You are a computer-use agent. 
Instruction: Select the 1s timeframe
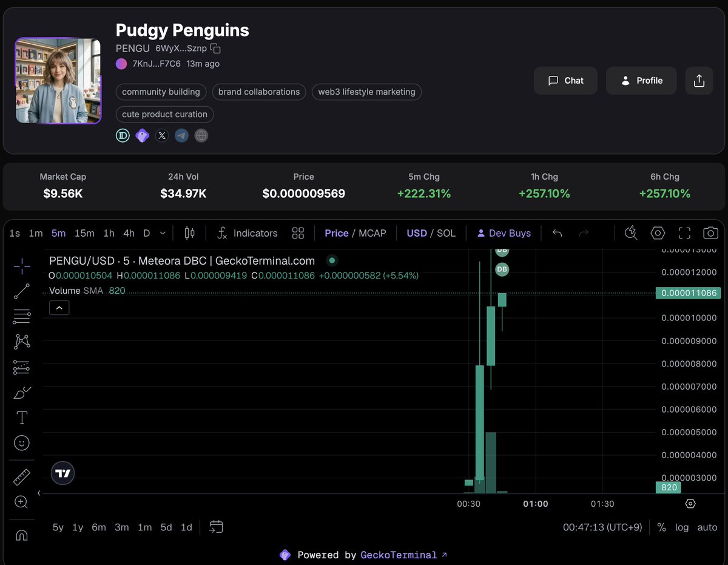tap(15, 233)
